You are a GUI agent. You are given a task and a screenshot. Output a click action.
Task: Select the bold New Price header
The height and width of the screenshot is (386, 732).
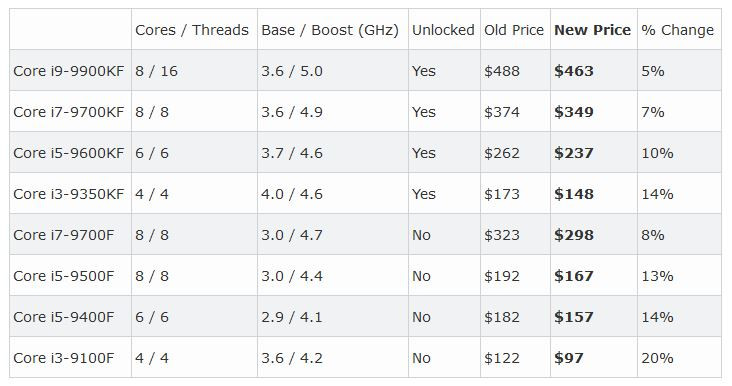tap(592, 30)
